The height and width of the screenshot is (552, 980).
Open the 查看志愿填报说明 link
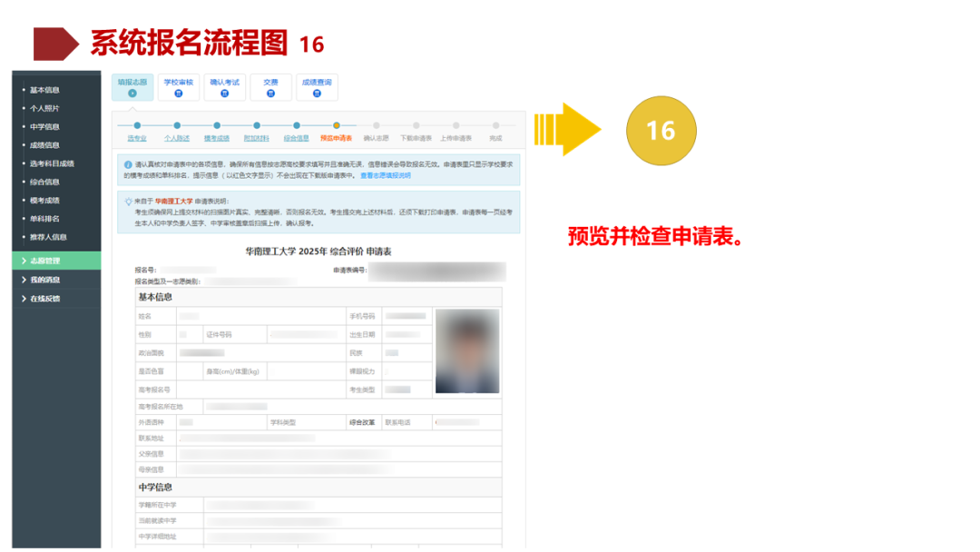tap(386, 175)
